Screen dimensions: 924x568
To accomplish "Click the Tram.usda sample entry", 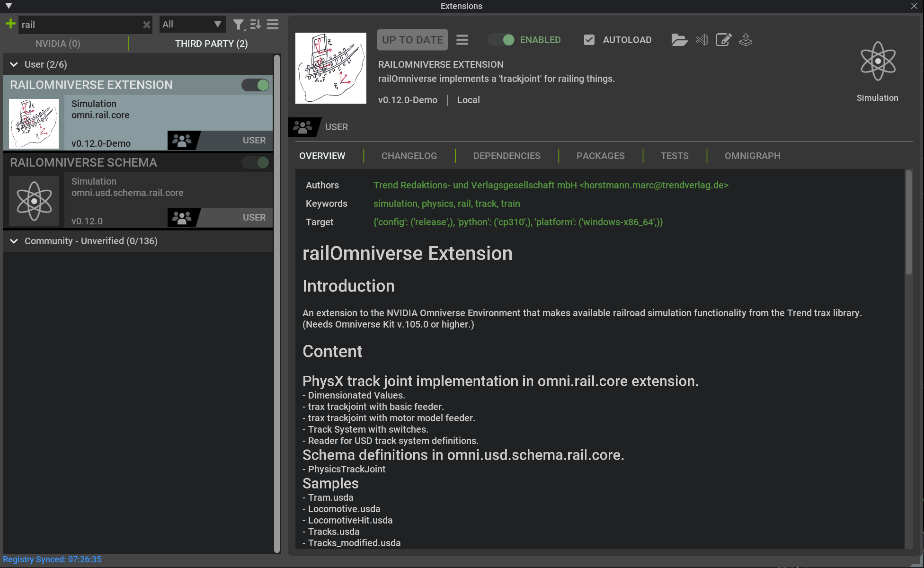I will (x=330, y=497).
